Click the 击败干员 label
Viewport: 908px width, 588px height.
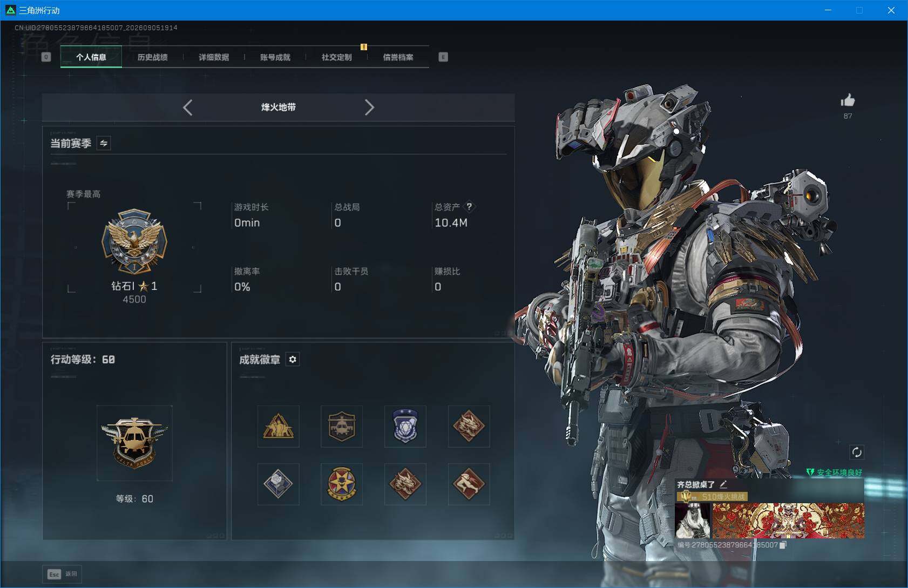(351, 271)
